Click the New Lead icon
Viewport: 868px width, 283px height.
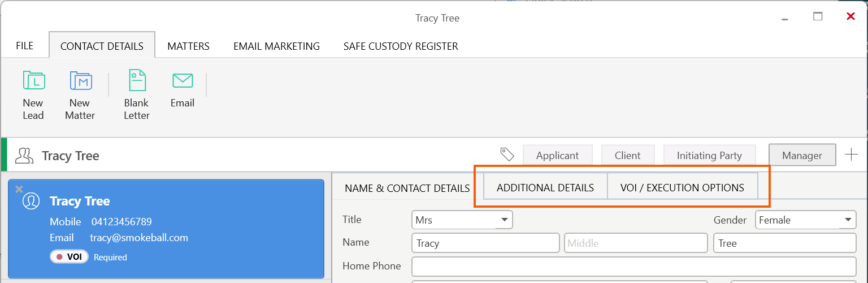[33, 80]
